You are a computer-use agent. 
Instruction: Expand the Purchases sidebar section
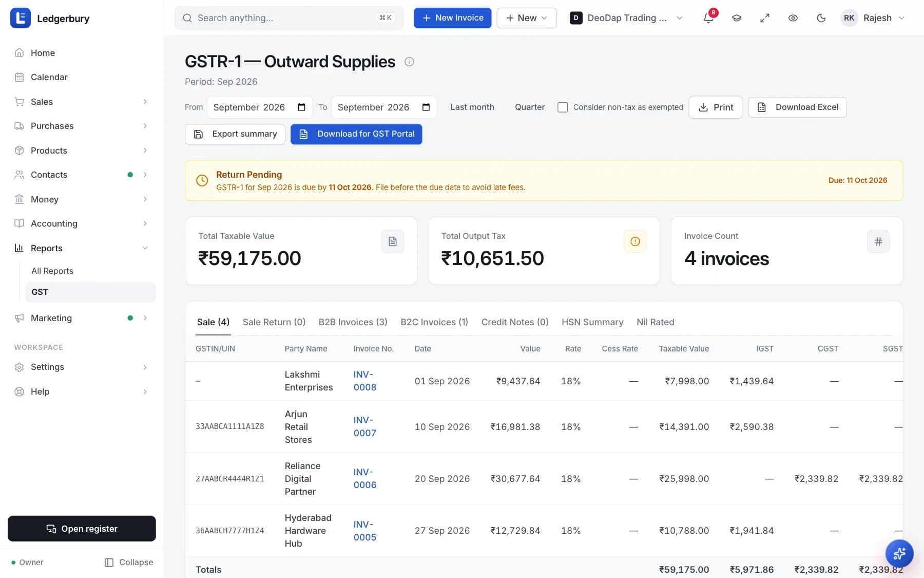82,126
